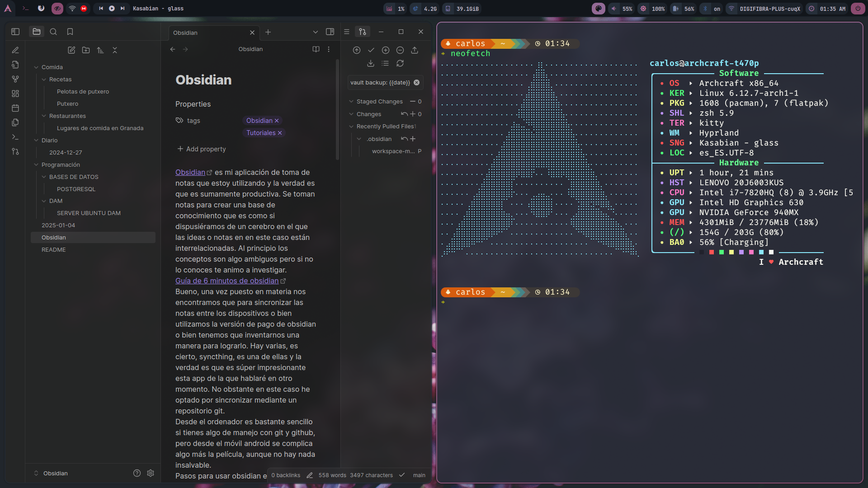This screenshot has width=868, height=488.
Task: Clear the vault backup commit message
Action: coord(417,83)
